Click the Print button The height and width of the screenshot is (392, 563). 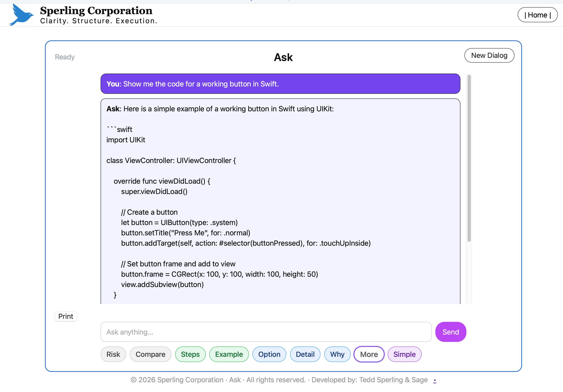pos(66,316)
